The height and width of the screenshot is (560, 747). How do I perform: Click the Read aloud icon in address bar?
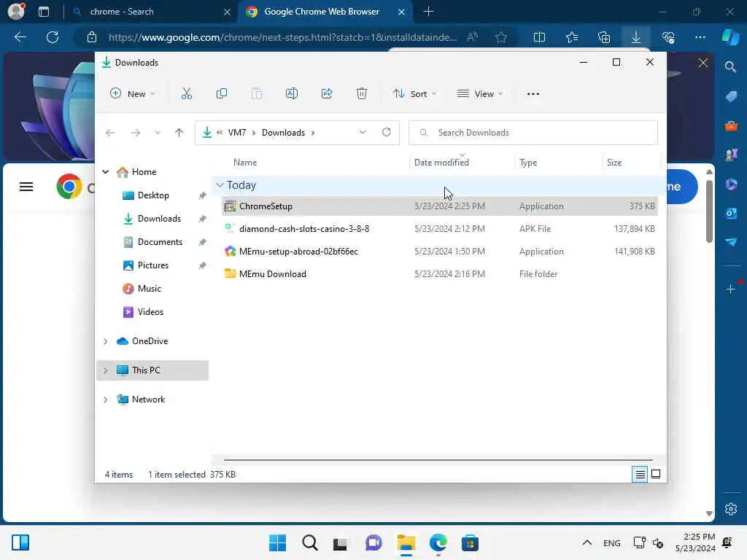tap(472, 37)
